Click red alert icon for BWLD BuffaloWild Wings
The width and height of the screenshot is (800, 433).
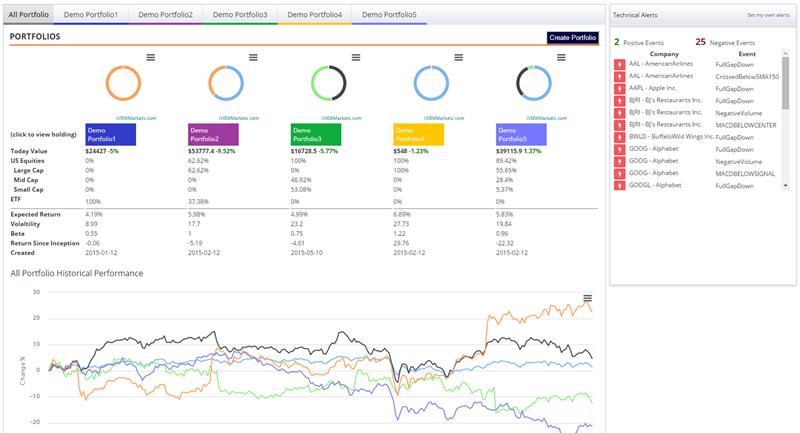coord(619,137)
